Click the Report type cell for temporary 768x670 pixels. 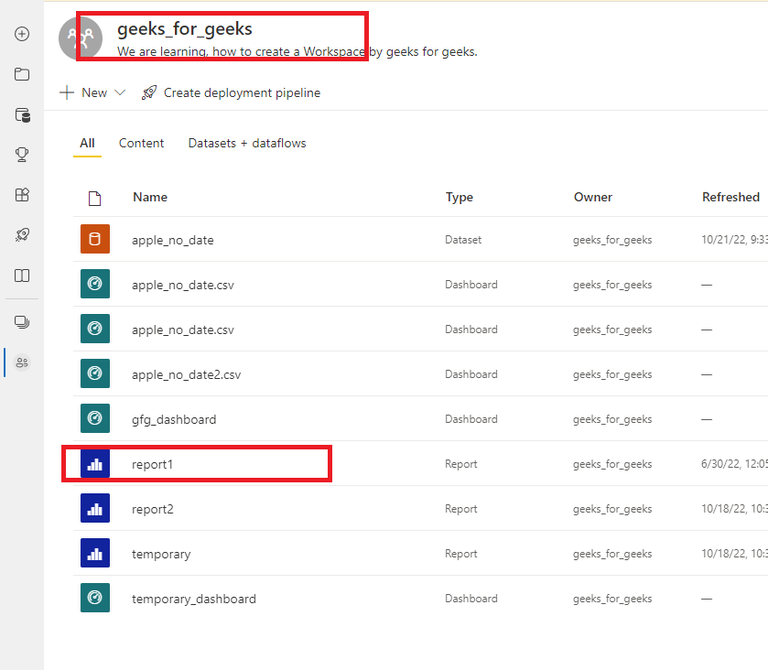[461, 553]
